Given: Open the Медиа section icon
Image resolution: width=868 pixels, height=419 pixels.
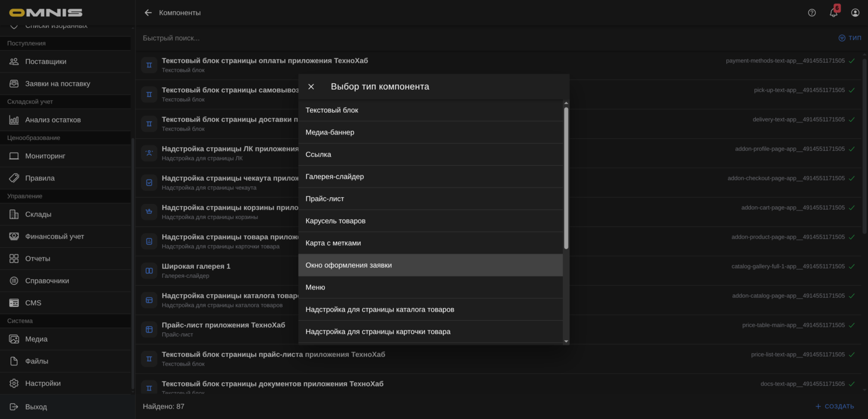Looking at the screenshot, I should (x=14, y=339).
